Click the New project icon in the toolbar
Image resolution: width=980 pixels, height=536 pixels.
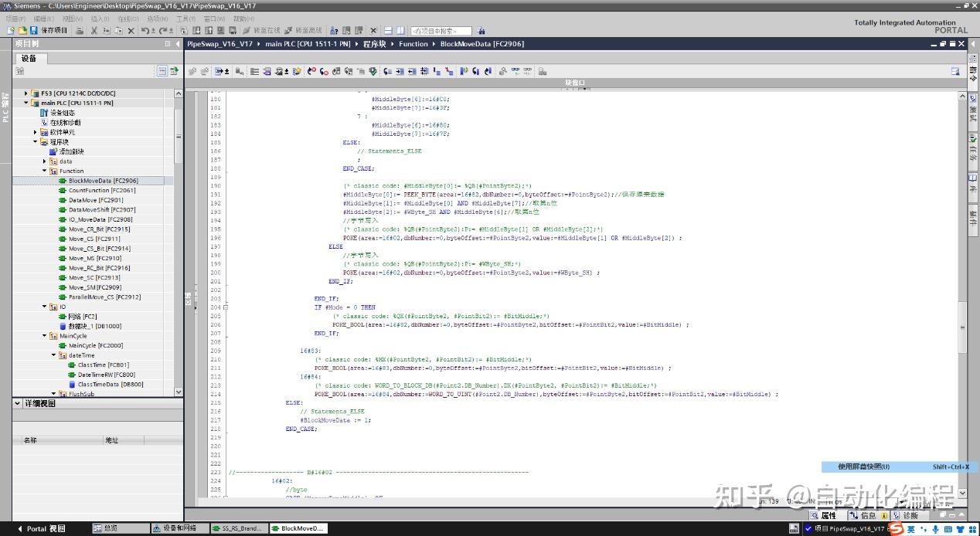pos(11,30)
